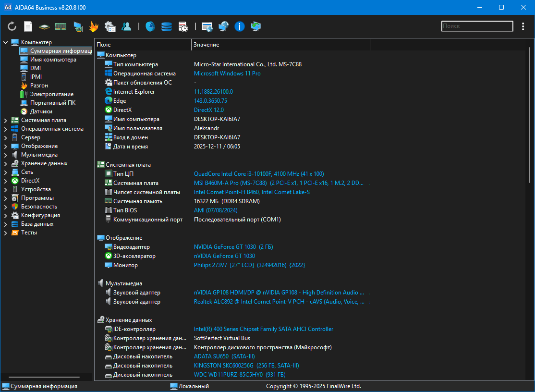Expand the Тесты tree node
Viewport: 535px width, 392px height.
coord(6,233)
